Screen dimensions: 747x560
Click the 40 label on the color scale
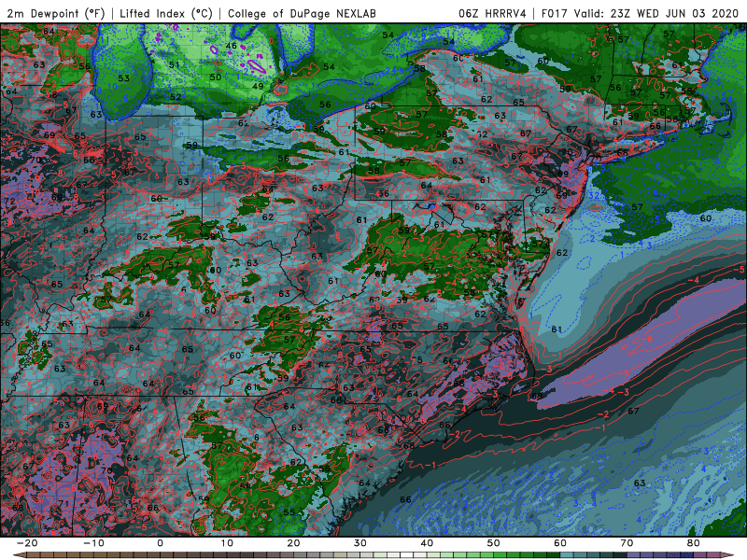pyautogui.click(x=427, y=543)
